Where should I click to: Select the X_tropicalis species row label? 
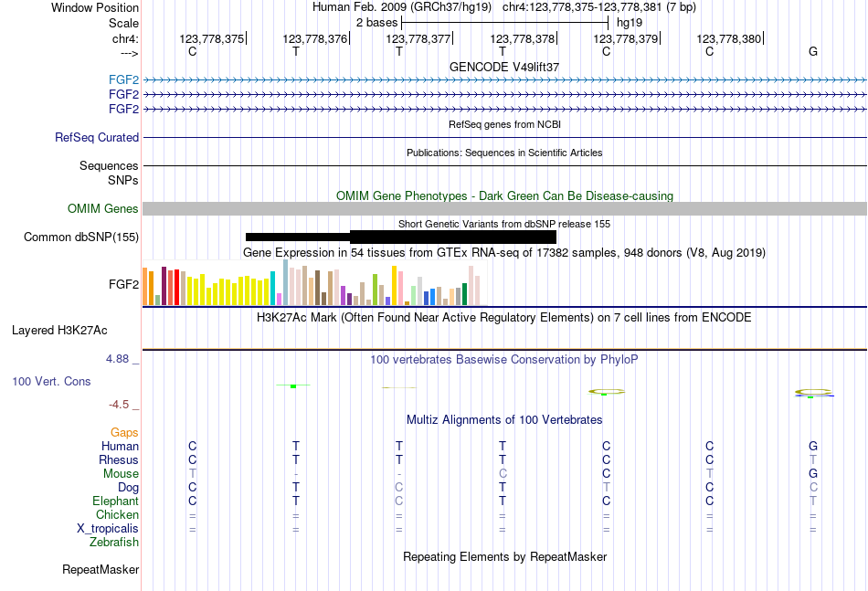(108, 529)
